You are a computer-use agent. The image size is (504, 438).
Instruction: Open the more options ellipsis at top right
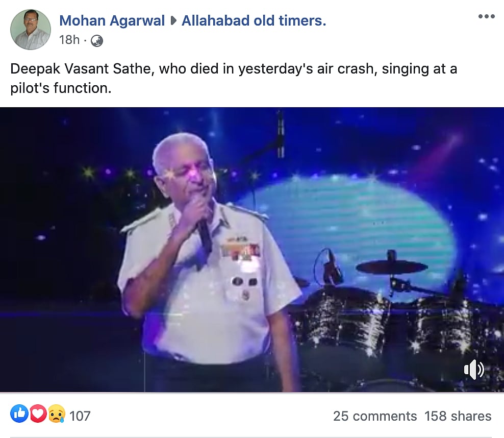(x=486, y=16)
